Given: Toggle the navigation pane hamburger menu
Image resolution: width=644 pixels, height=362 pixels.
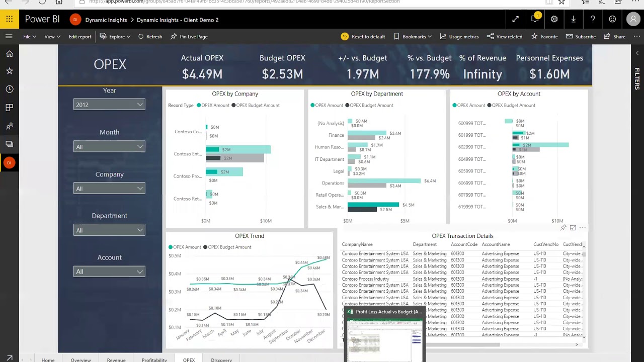Looking at the screenshot, I should point(9,37).
